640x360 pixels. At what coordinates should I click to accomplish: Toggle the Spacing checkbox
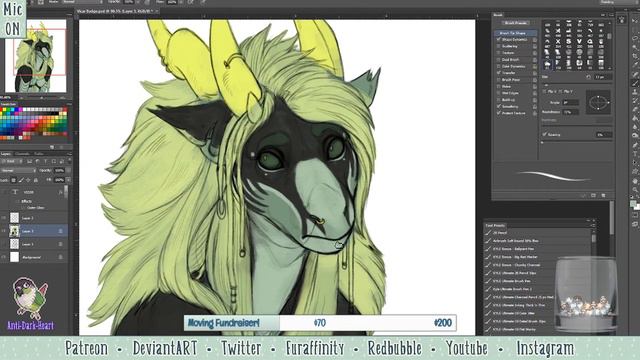(x=544, y=134)
